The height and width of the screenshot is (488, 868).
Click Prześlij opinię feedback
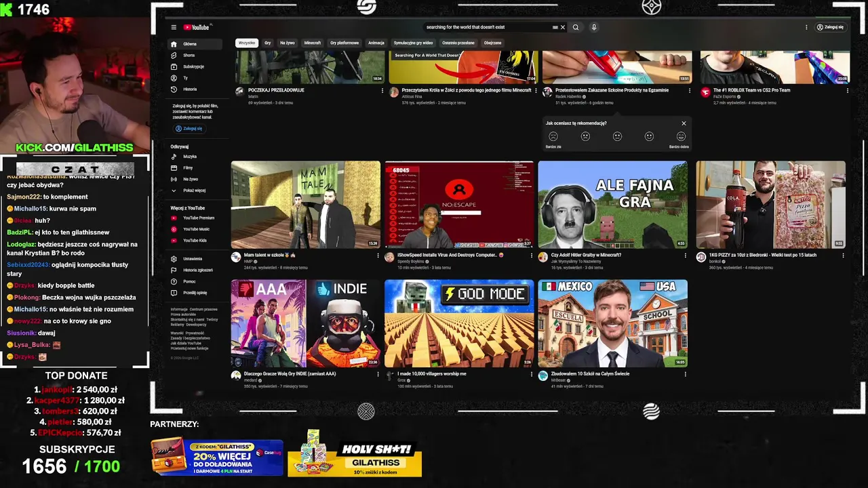click(x=196, y=293)
